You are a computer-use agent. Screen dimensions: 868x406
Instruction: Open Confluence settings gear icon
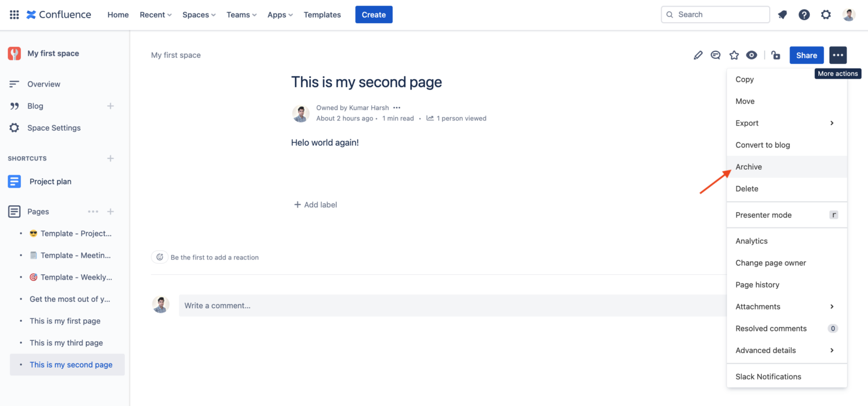click(826, 14)
